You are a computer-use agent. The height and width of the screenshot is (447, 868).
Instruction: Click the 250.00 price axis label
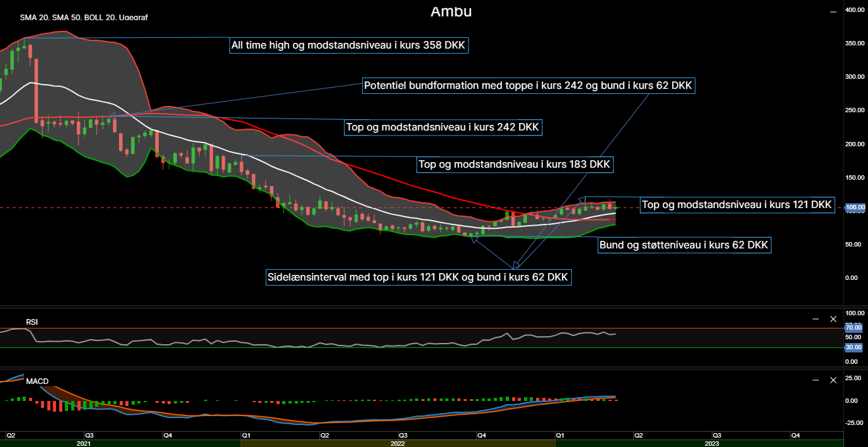pos(855,110)
